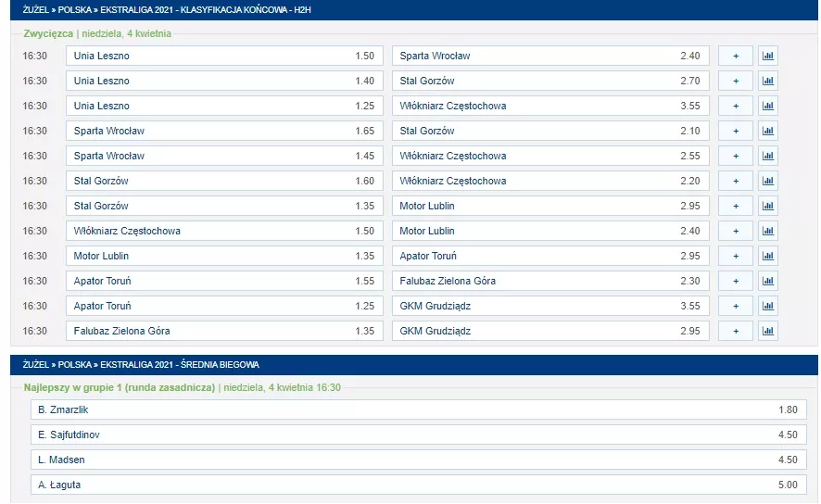
Task: Open statistics icon for Włókniarz Częstochowa vs Motor Lublin
Action: pos(767,231)
